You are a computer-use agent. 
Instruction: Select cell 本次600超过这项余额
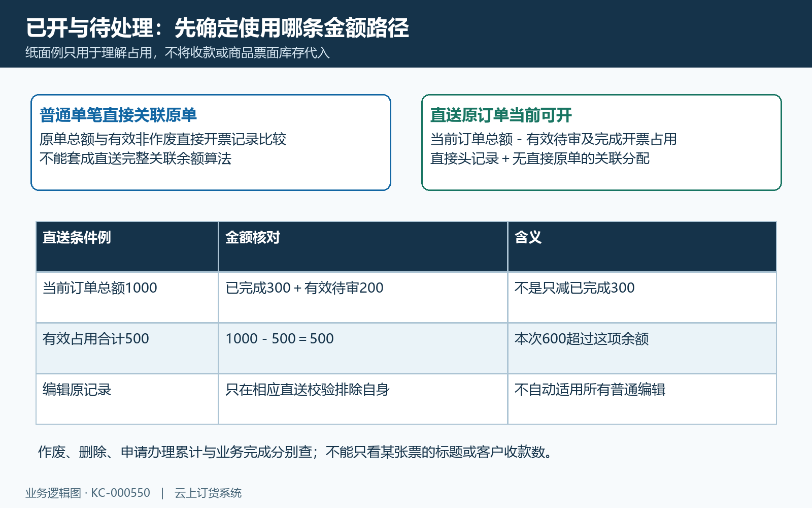[642, 348]
